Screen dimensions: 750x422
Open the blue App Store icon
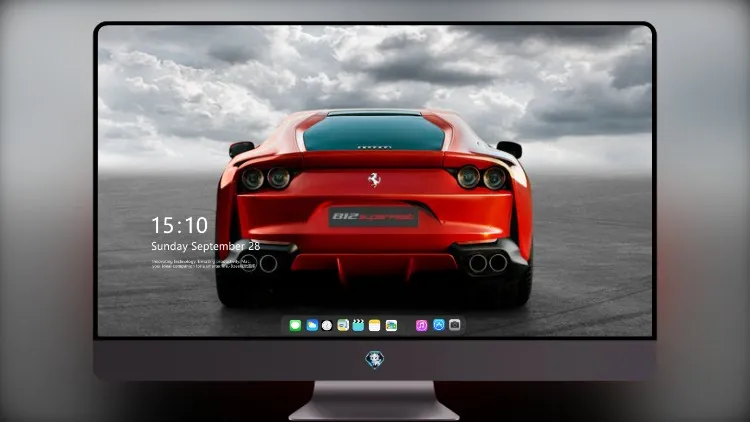point(439,325)
